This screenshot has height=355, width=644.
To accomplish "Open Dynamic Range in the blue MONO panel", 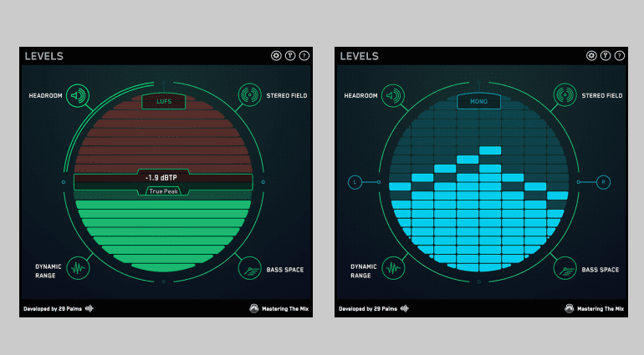I will [393, 269].
